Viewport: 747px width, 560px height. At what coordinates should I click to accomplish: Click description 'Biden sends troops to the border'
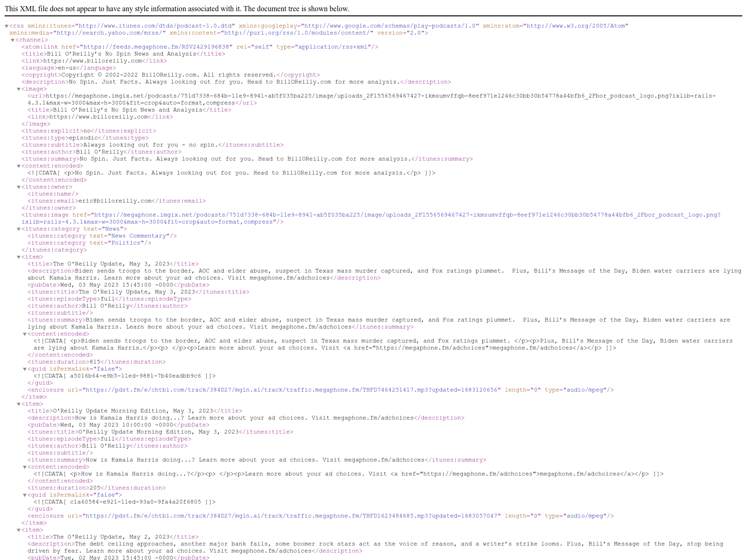(384, 274)
